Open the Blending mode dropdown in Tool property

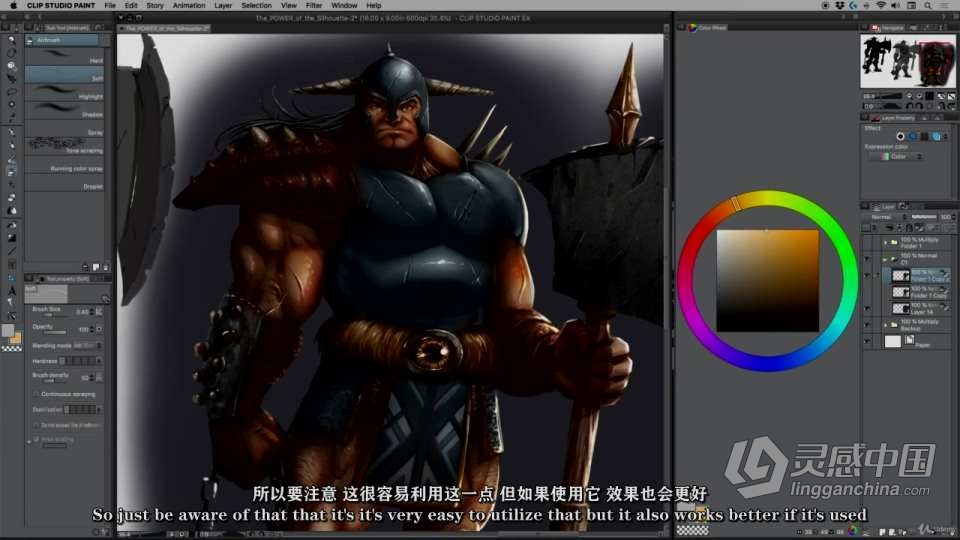click(87, 345)
